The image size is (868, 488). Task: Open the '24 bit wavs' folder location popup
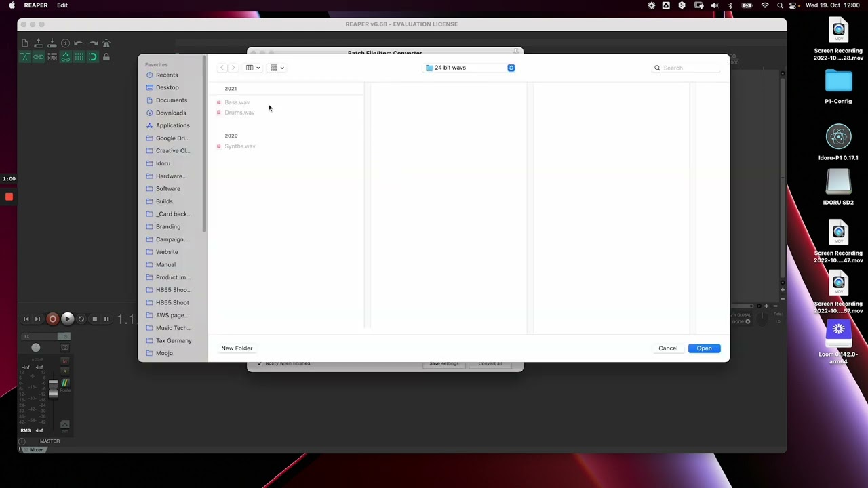coord(470,68)
